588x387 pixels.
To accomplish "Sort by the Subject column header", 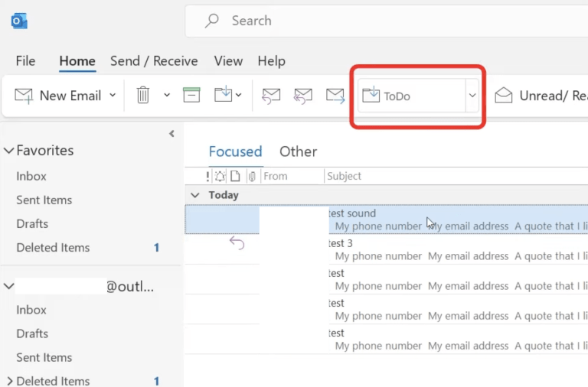I will pos(344,176).
